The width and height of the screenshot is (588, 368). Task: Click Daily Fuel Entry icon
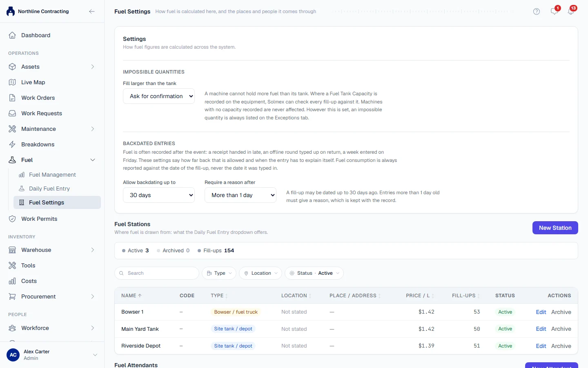point(22,188)
